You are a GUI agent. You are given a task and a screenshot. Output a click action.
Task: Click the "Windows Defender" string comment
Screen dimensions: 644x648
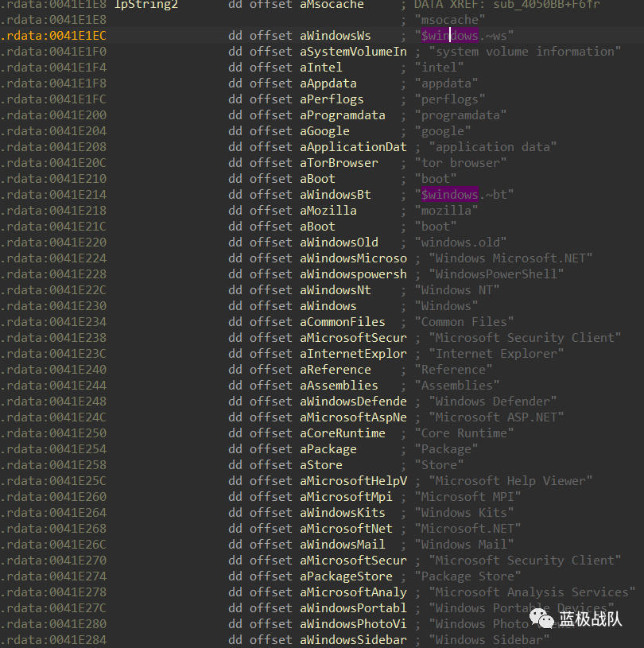[492, 402]
